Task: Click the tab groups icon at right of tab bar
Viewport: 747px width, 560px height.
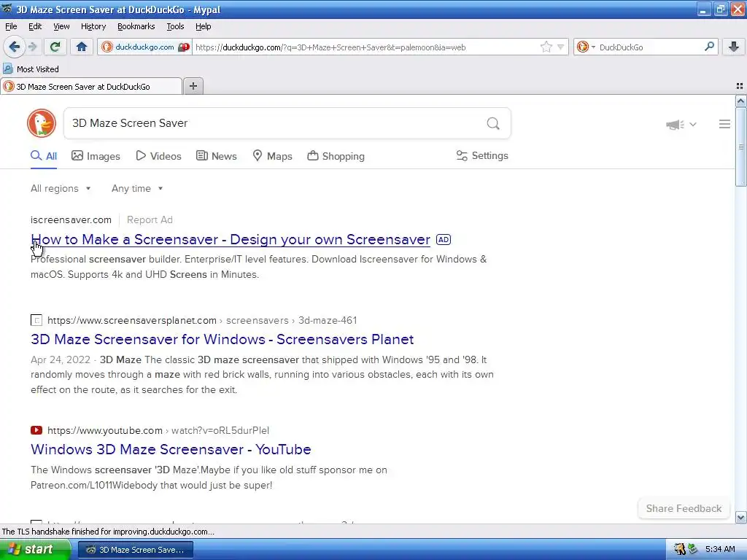Action: click(740, 86)
